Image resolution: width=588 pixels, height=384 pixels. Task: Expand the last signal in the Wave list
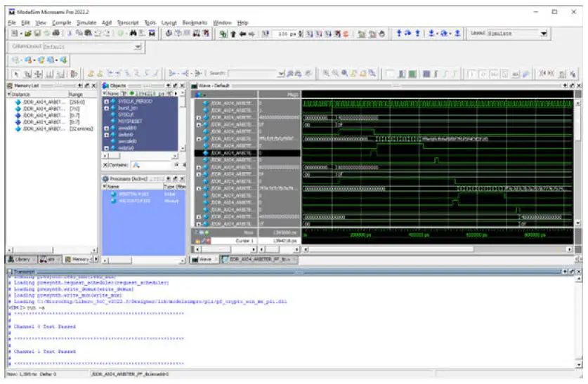(x=199, y=224)
